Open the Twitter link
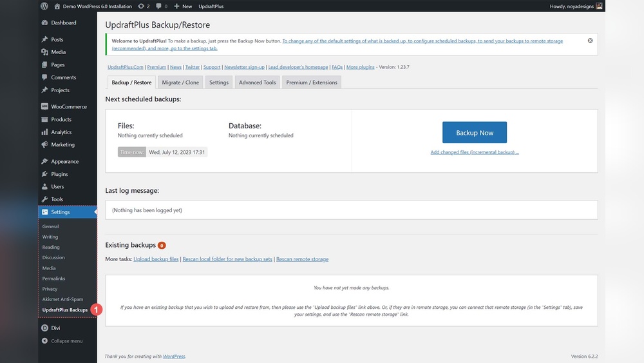Viewport: 644px width, 363px height. coord(192,67)
